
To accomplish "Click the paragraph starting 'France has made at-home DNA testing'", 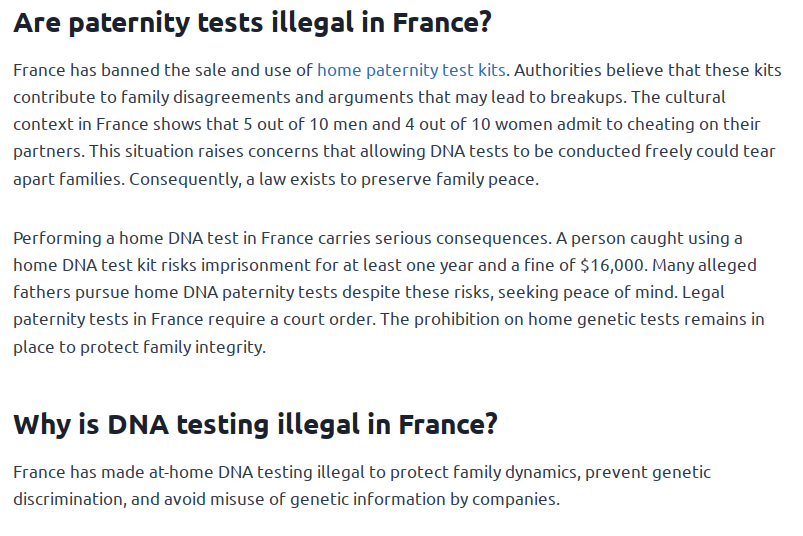I will [x=361, y=485].
